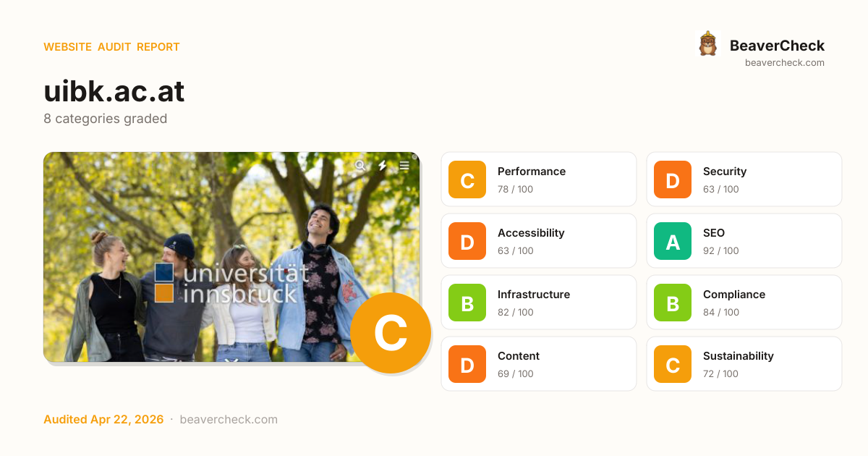The image size is (868, 456).
Task: Open the Compliance category card
Action: pyautogui.click(x=744, y=303)
